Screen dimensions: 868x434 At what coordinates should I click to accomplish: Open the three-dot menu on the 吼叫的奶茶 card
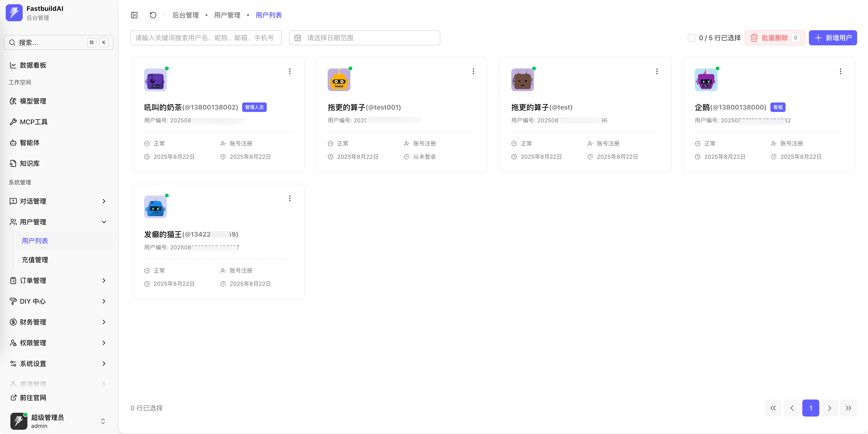pos(290,71)
